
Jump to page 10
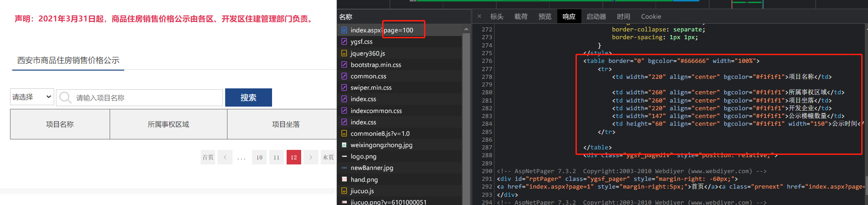tap(259, 157)
